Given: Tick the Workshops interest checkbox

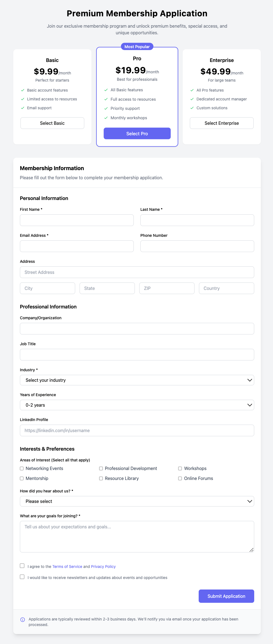Looking at the screenshot, I should point(180,468).
